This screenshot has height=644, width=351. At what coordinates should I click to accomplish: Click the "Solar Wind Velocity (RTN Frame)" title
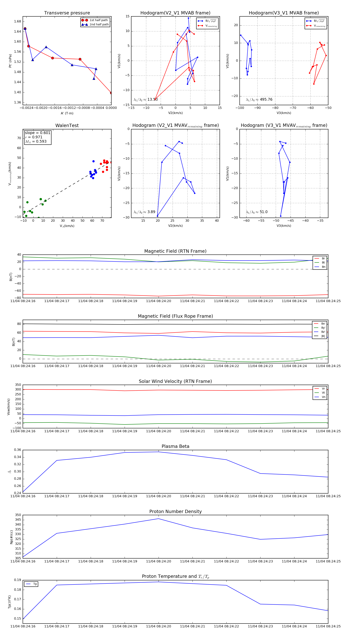point(175,381)
